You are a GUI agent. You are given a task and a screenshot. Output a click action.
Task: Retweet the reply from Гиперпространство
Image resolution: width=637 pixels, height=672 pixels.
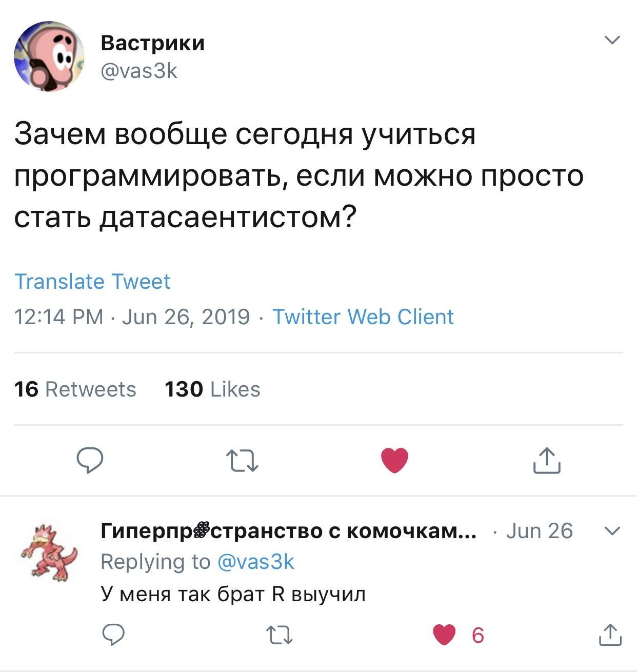pos(281,635)
